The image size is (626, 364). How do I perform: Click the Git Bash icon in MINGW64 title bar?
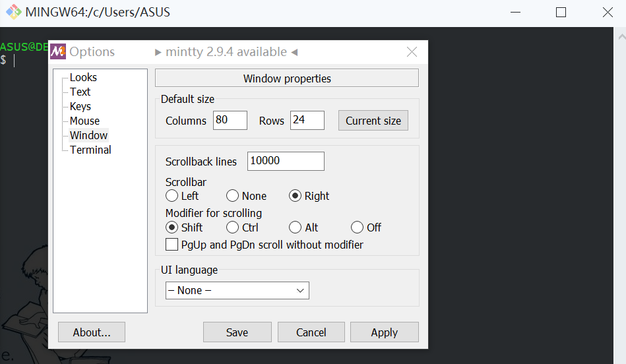(x=14, y=12)
